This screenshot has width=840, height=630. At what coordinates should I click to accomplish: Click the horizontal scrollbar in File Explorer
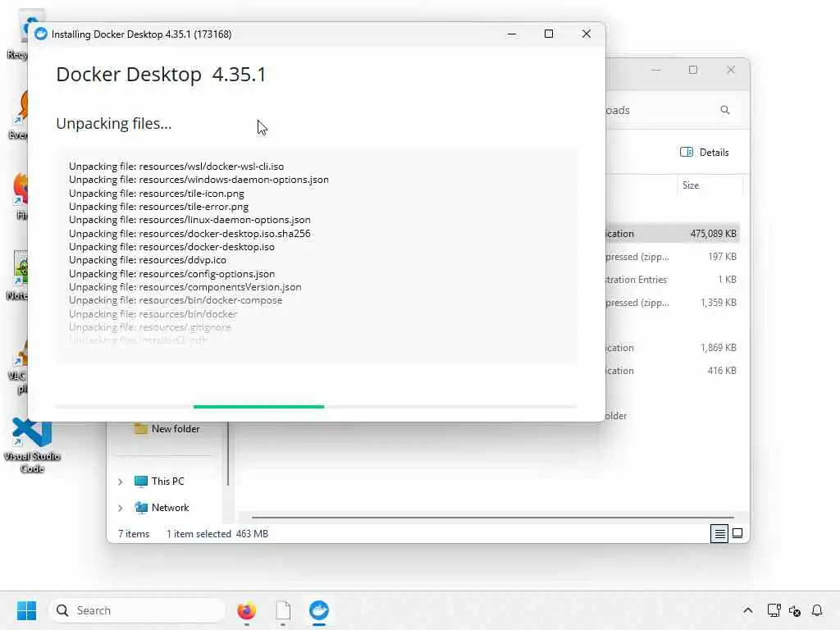(492, 518)
